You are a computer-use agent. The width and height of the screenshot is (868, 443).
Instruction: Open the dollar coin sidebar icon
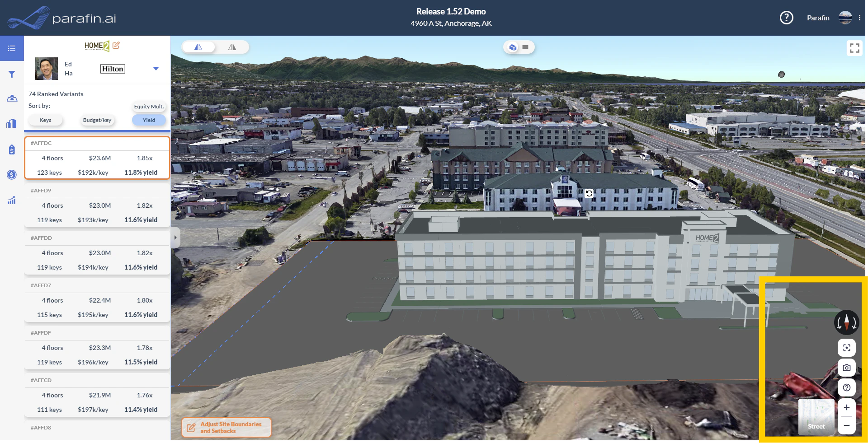click(12, 175)
